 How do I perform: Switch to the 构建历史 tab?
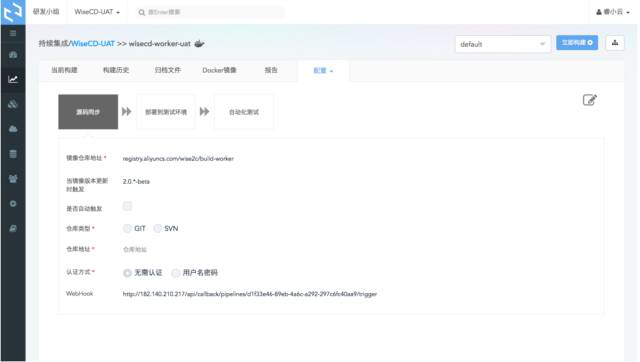point(116,70)
